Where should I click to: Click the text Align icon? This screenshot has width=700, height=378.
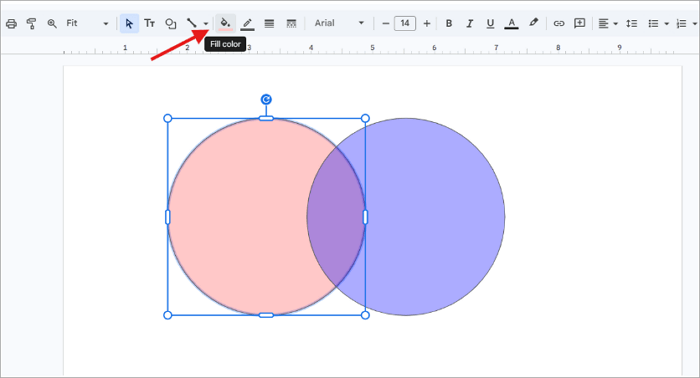(x=603, y=23)
